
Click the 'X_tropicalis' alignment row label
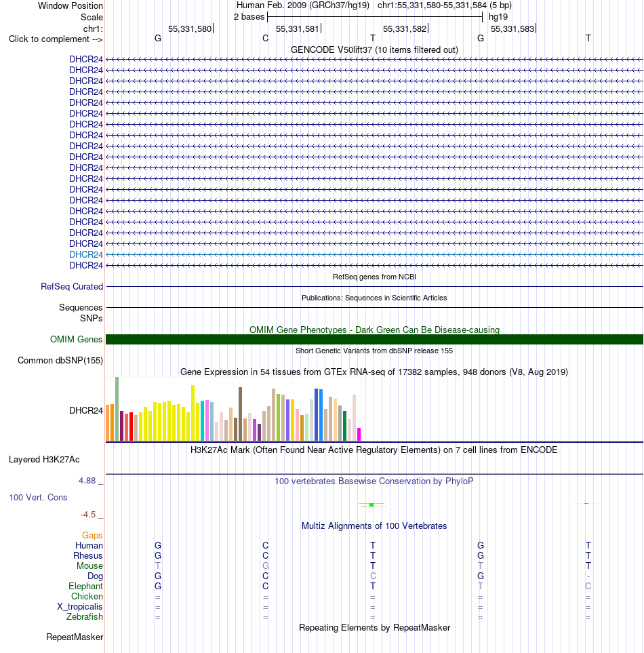pyautogui.click(x=79, y=606)
